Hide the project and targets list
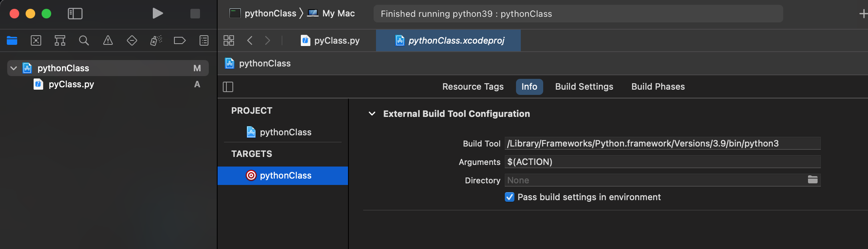 coord(228,87)
